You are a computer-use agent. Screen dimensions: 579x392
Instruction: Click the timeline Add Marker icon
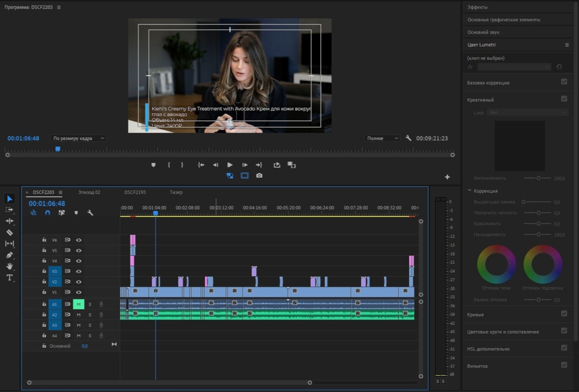(76, 213)
